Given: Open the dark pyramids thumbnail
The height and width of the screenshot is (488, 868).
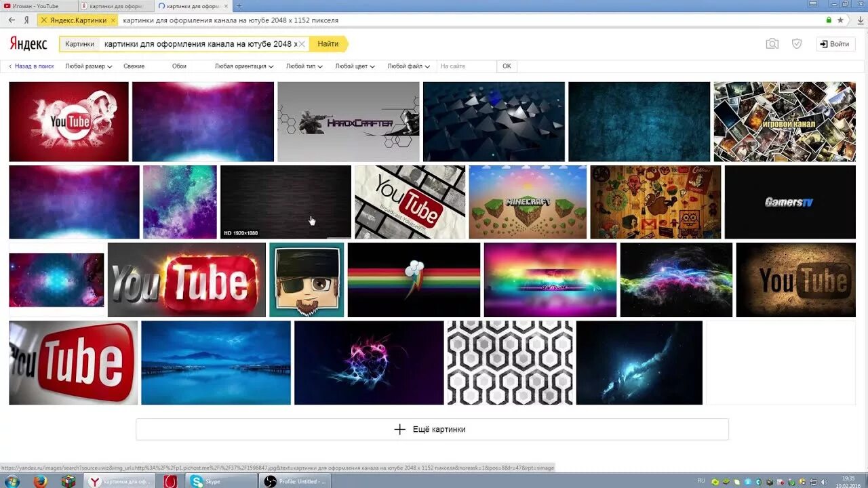Looking at the screenshot, I should [494, 122].
